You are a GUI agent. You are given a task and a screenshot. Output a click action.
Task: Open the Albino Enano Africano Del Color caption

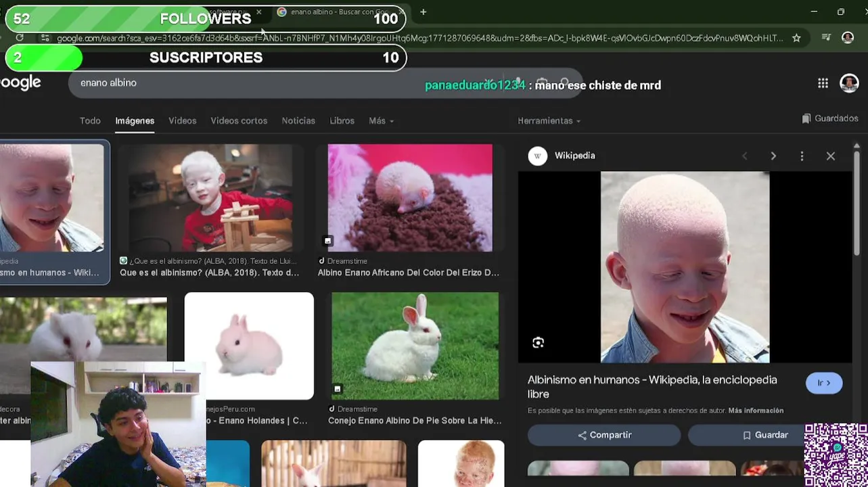click(x=409, y=273)
